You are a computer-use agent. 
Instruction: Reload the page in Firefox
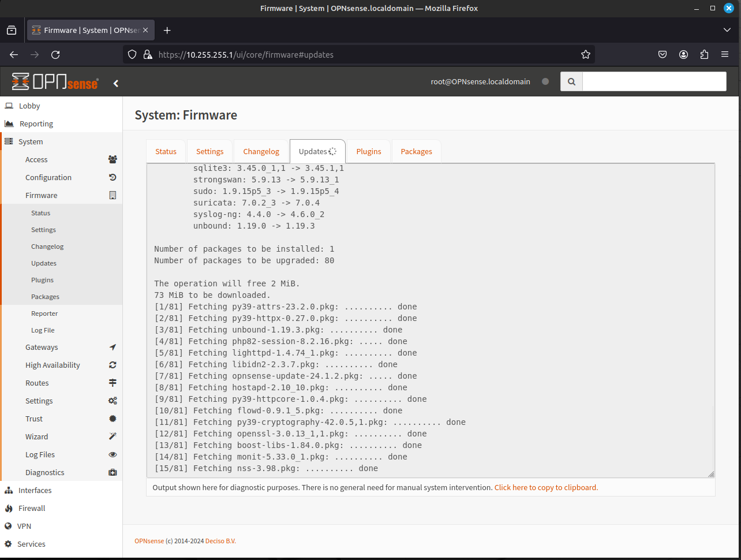(55, 54)
